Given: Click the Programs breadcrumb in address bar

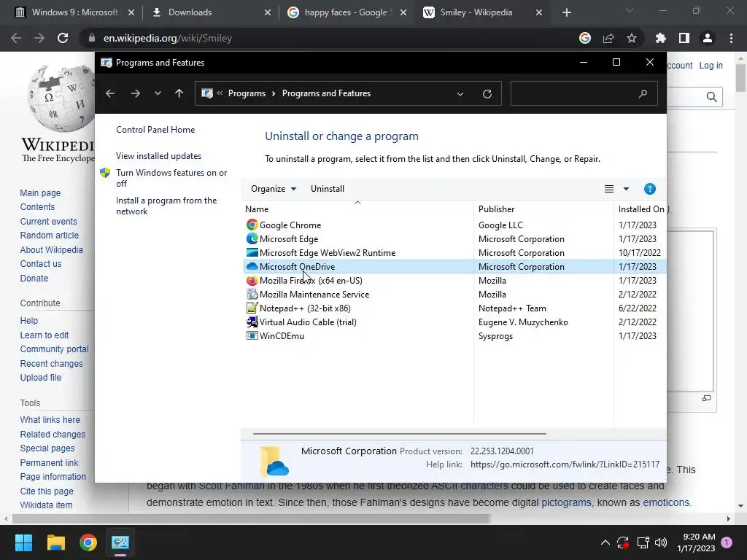Looking at the screenshot, I should pos(247,93).
